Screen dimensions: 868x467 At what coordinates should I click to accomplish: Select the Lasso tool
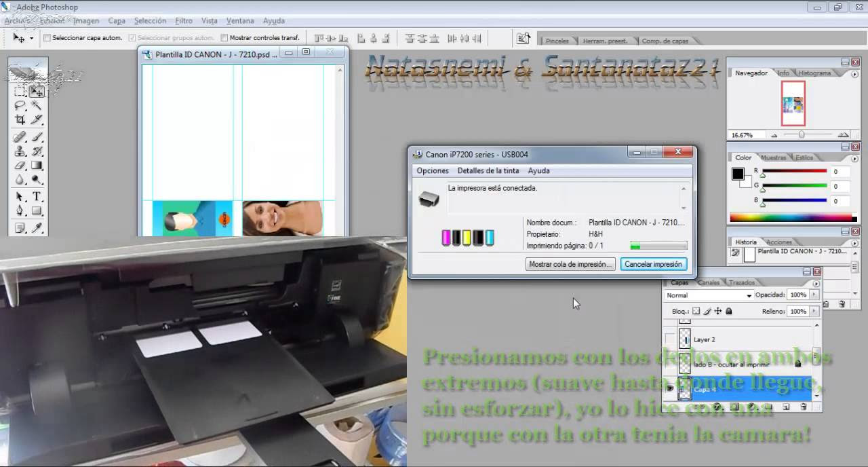20,105
